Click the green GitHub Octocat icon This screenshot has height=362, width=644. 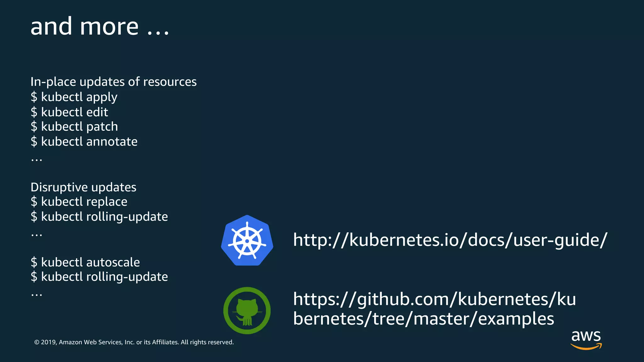pyautogui.click(x=247, y=310)
